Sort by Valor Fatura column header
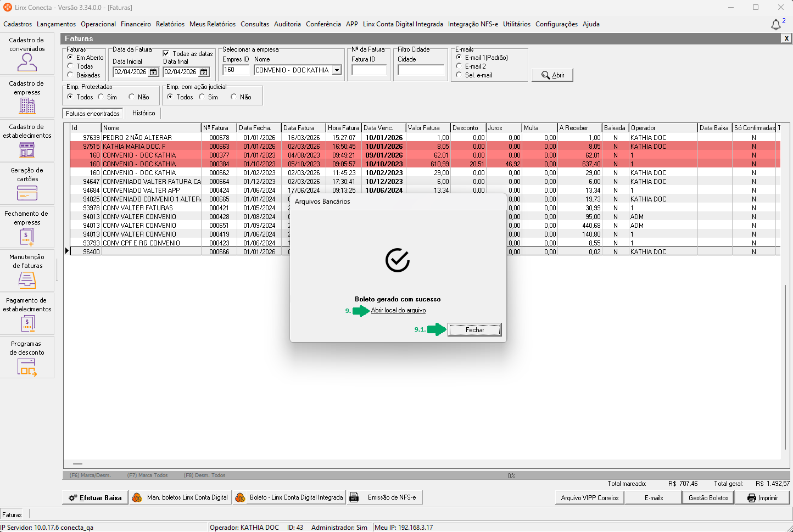Image resolution: width=793 pixels, height=532 pixels. 428,128
